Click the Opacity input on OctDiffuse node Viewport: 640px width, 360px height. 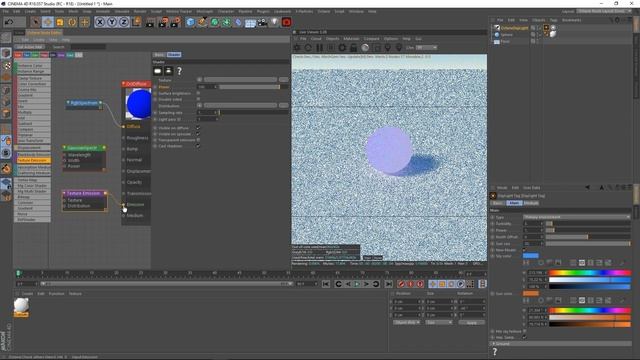[x=134, y=182]
